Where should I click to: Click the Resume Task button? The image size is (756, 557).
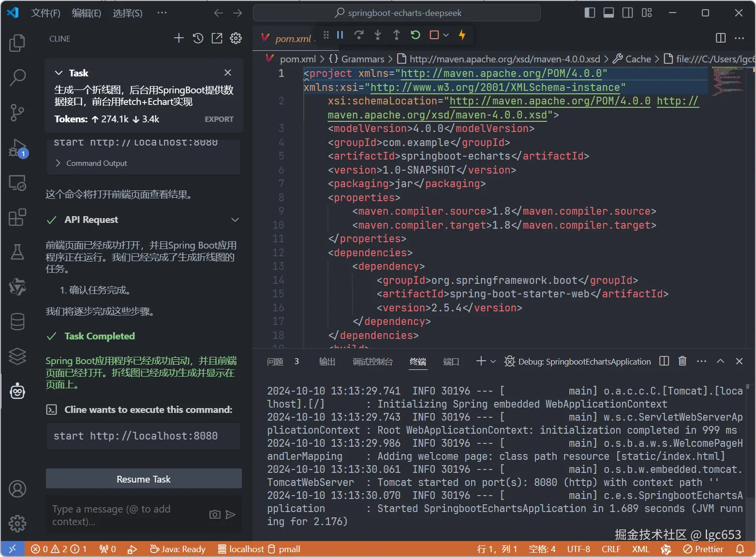point(144,479)
